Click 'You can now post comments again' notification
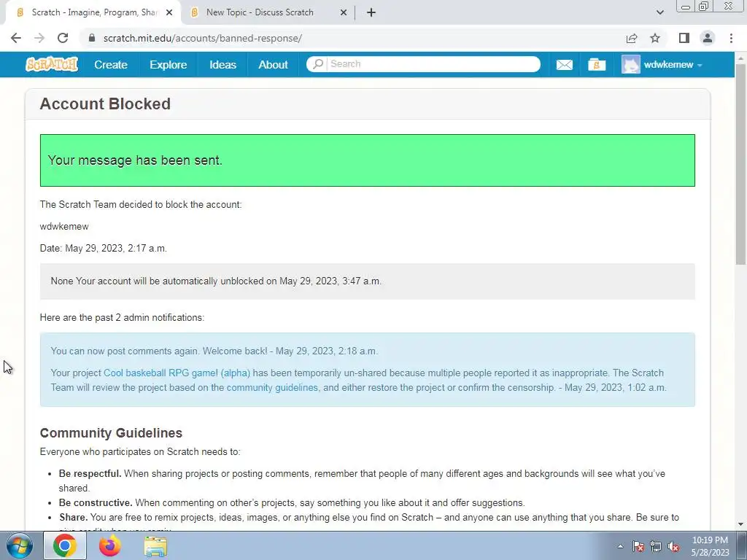Image resolution: width=747 pixels, height=560 pixels. [x=214, y=351]
